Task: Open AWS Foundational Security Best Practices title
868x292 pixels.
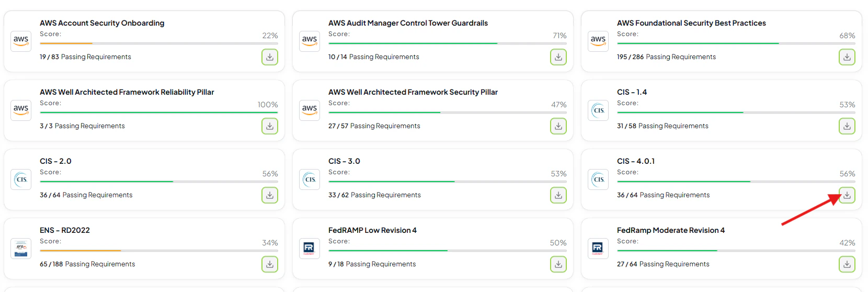Action: (691, 23)
